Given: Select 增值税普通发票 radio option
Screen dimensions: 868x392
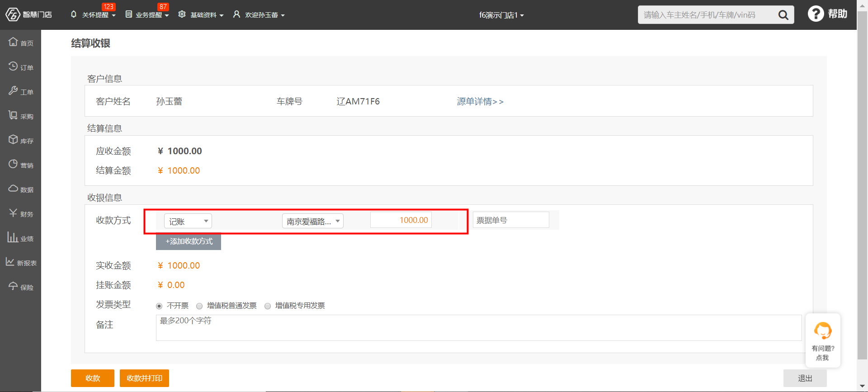Looking at the screenshot, I should 199,306.
